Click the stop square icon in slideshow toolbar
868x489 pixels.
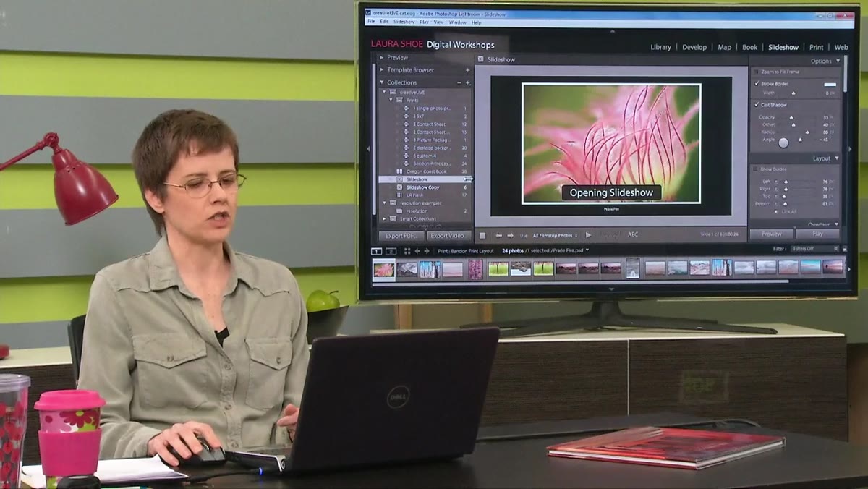coord(482,235)
